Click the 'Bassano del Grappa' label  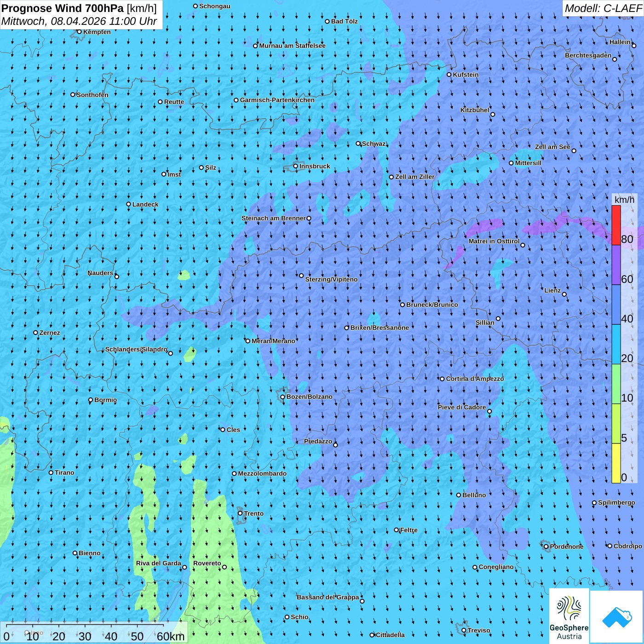pos(328,597)
